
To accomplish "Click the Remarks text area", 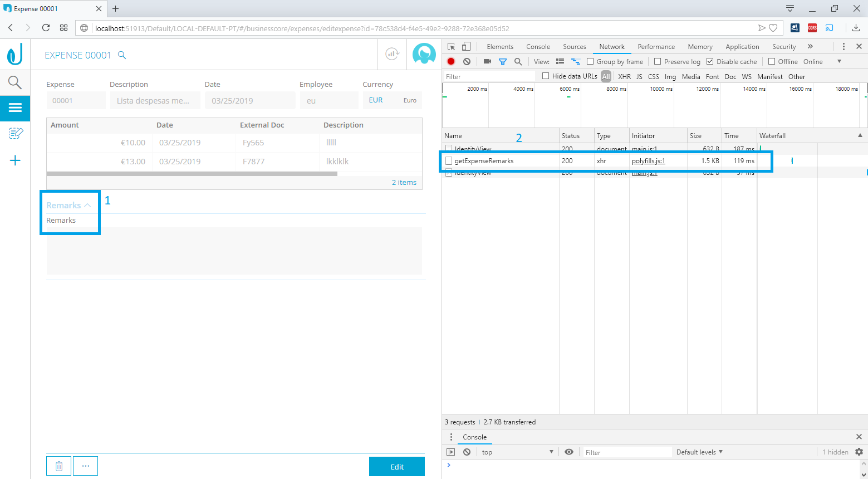I will 234,251.
